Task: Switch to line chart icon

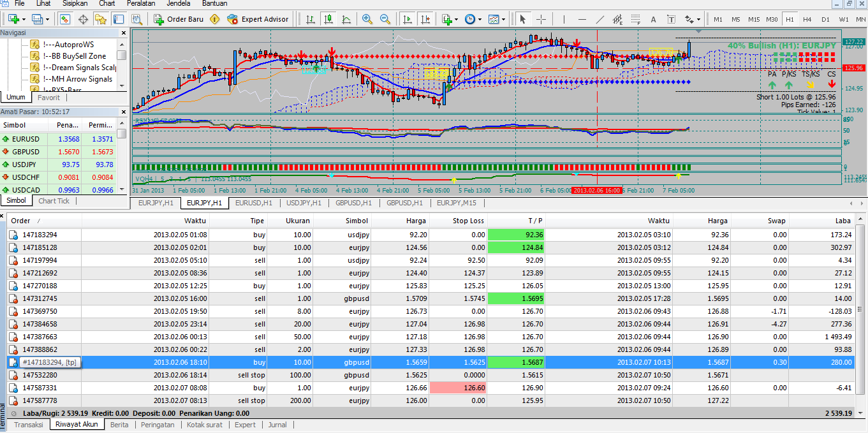Action: pyautogui.click(x=345, y=19)
